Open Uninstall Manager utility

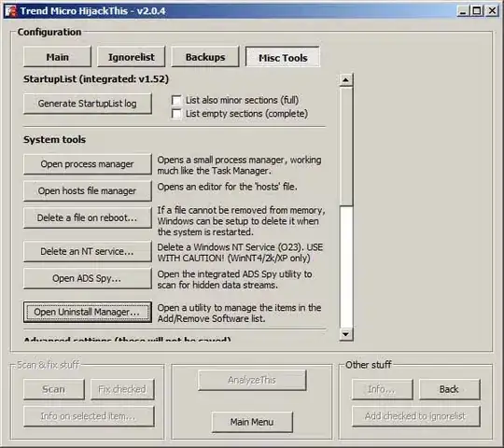[88, 312]
